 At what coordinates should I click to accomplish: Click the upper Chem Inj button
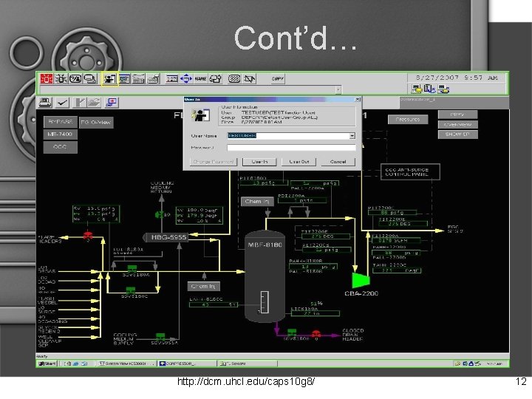pyautogui.click(x=257, y=202)
